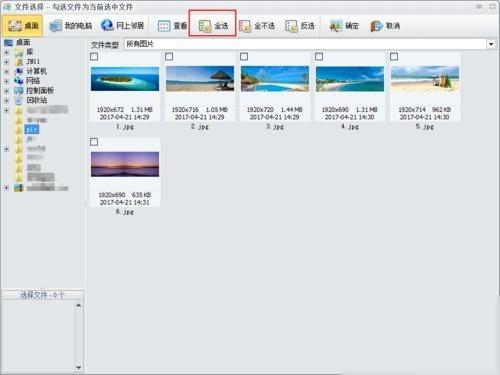Click the 选择文件 - 0个 panel header

pos(42,295)
